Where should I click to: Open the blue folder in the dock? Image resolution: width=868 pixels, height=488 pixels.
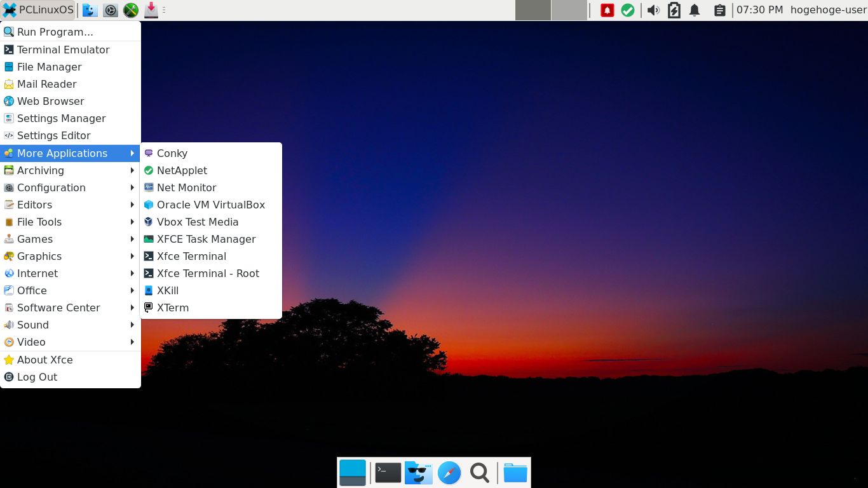(x=515, y=473)
